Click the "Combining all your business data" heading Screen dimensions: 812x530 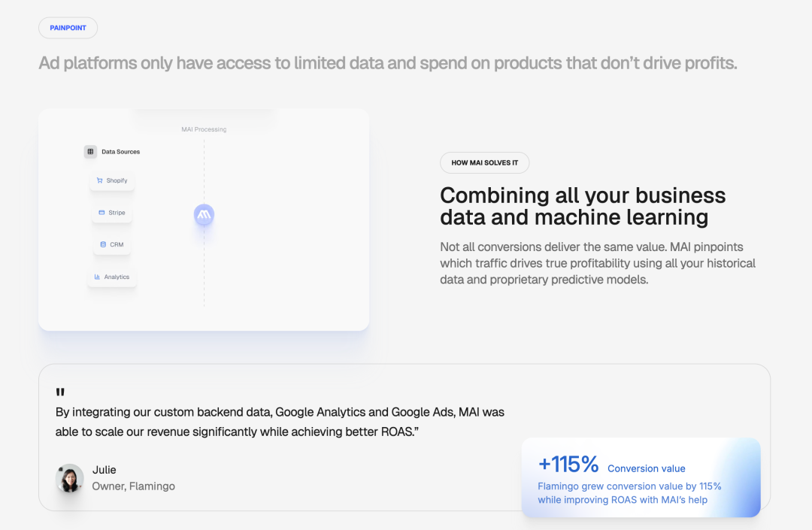click(583, 206)
